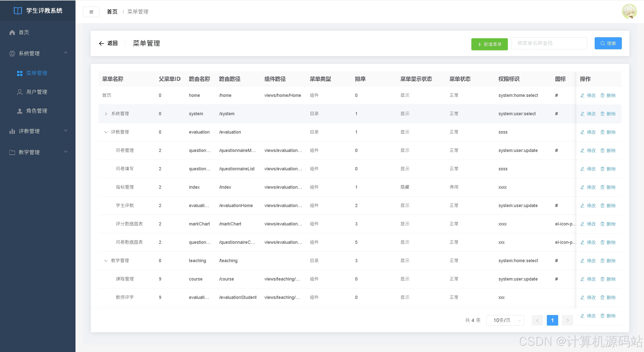This screenshot has width=644, height=352.
Task: Click the role icon next to 角色管理
Action: tap(20, 111)
